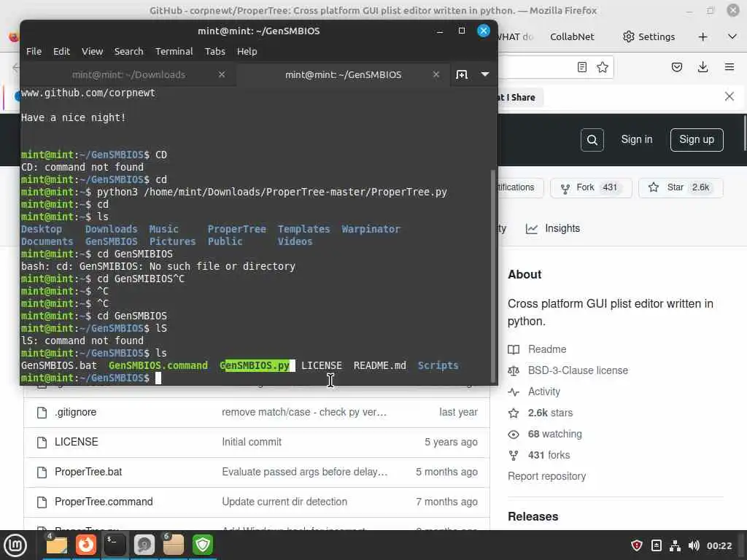Switch to the CollabNet browser tab

(572, 36)
